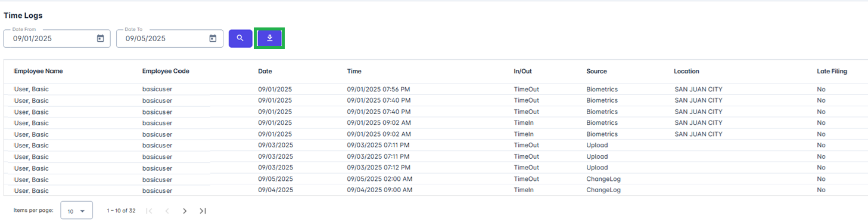This screenshot has width=868, height=222.
Task: Click the In/Out column header
Action: coord(522,72)
